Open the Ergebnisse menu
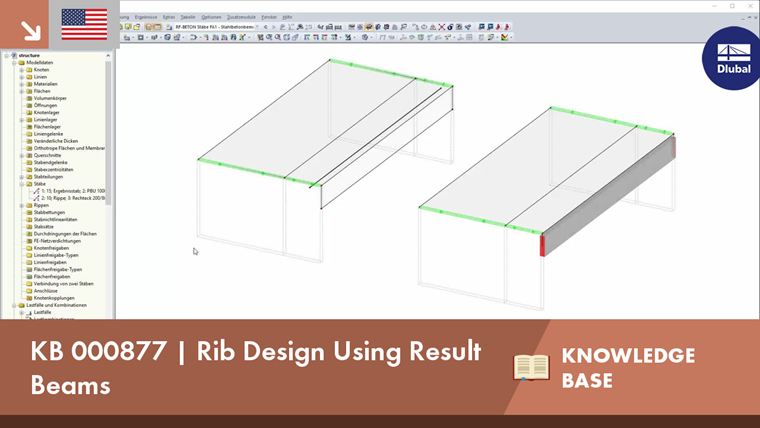The image size is (760, 428). pos(146,17)
